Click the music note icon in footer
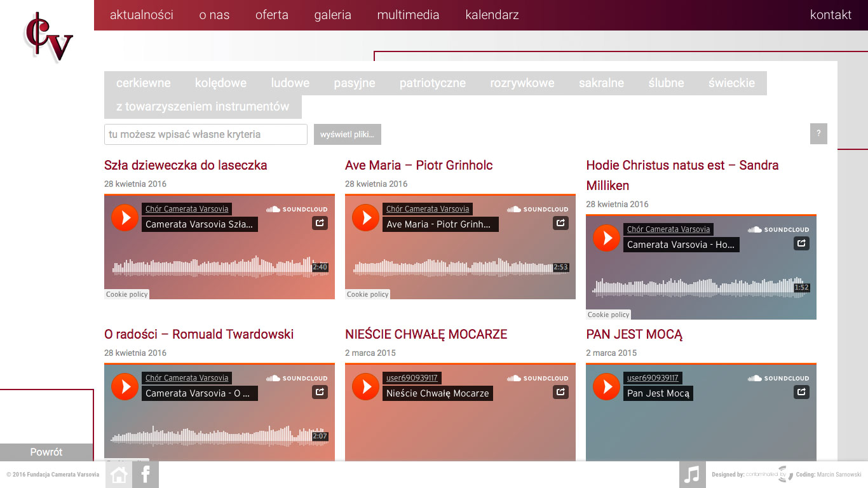The image size is (868, 488). (x=692, y=475)
